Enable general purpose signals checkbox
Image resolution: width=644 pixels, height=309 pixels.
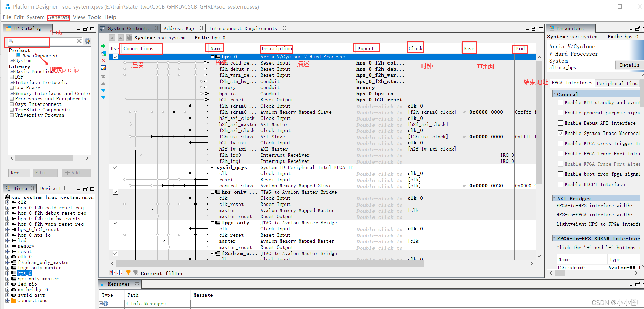click(x=560, y=113)
